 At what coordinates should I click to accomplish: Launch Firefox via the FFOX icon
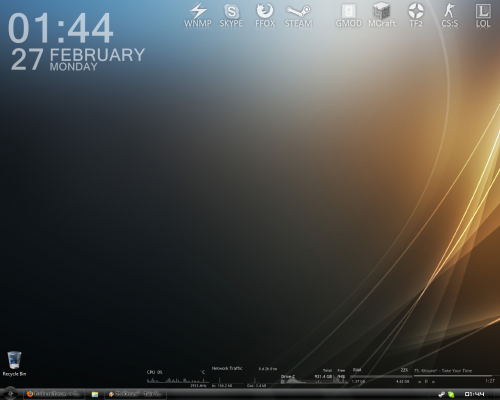[265, 15]
